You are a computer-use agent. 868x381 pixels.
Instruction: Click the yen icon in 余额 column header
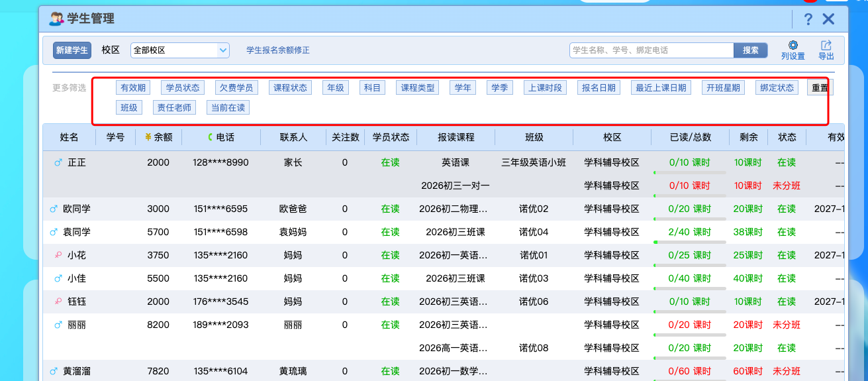tap(148, 137)
